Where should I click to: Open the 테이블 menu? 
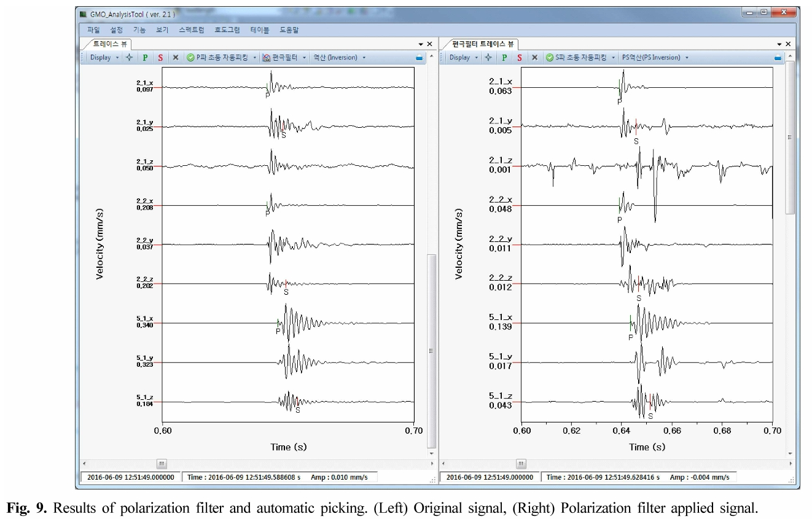pos(260,29)
